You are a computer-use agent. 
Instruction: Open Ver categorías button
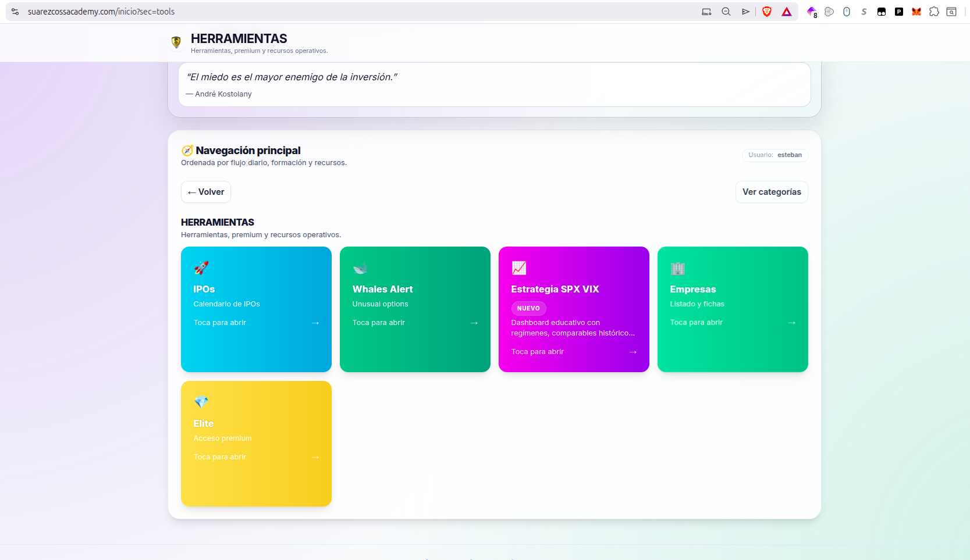[x=772, y=192]
